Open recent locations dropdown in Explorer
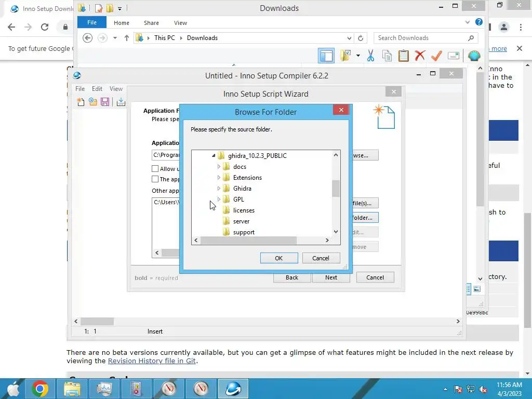 tap(115, 37)
